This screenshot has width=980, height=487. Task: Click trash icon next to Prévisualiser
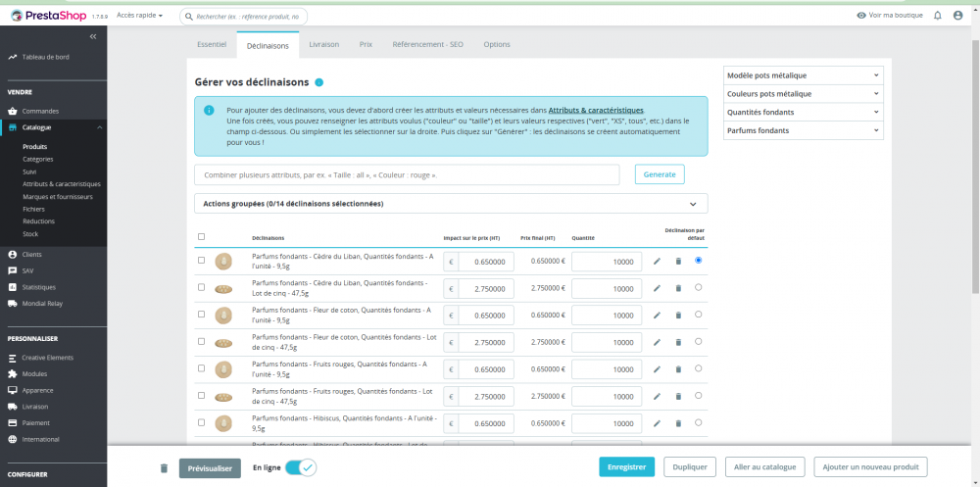[164, 468]
